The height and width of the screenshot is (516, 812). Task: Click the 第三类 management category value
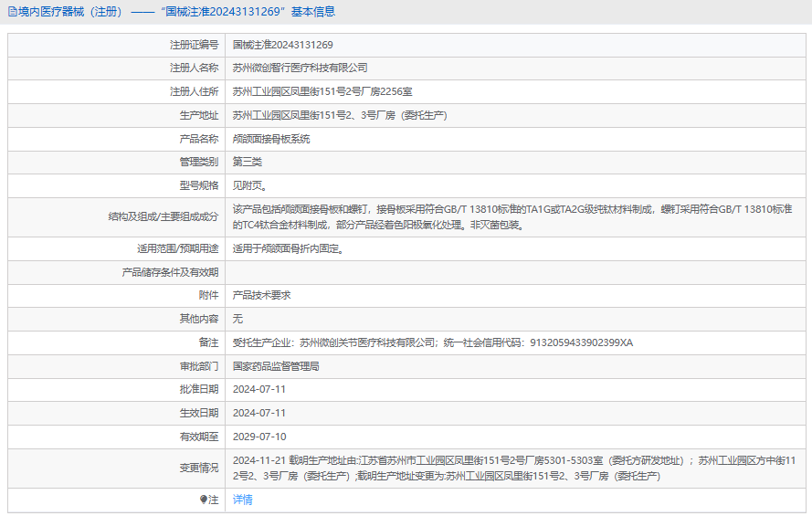pos(248,162)
